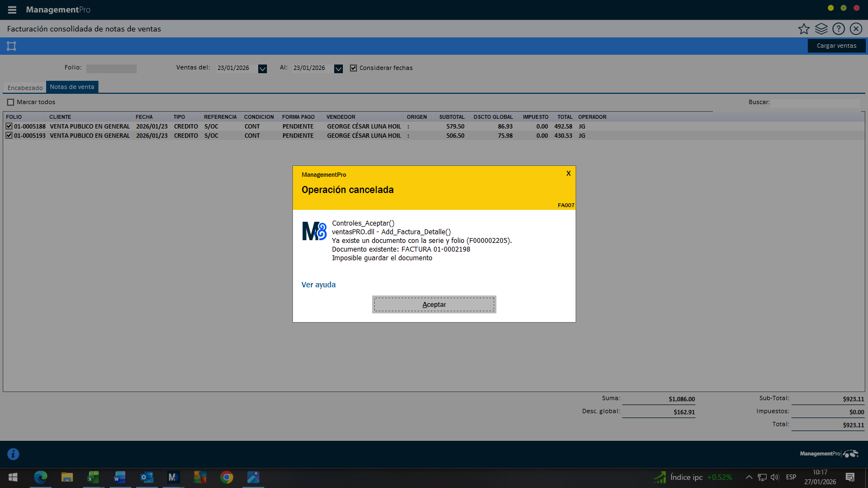This screenshot has width=868, height=488.
Task: Open the help question mark icon
Action: pos(839,29)
